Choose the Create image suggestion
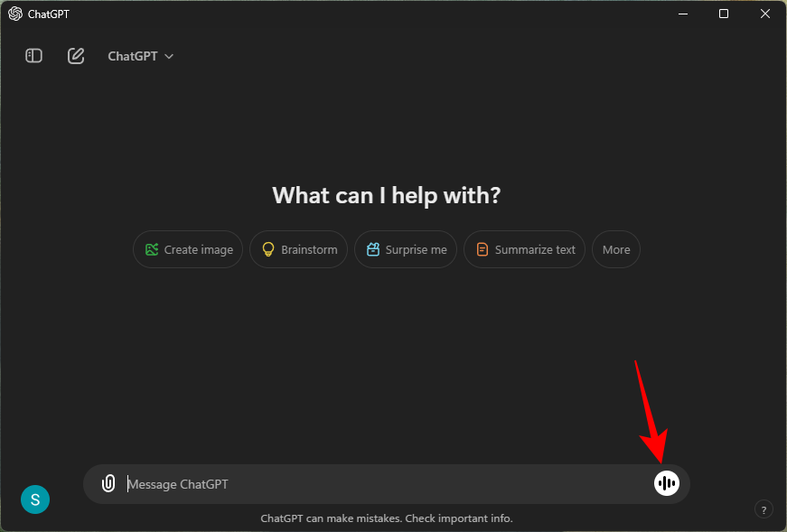787x532 pixels. click(188, 250)
